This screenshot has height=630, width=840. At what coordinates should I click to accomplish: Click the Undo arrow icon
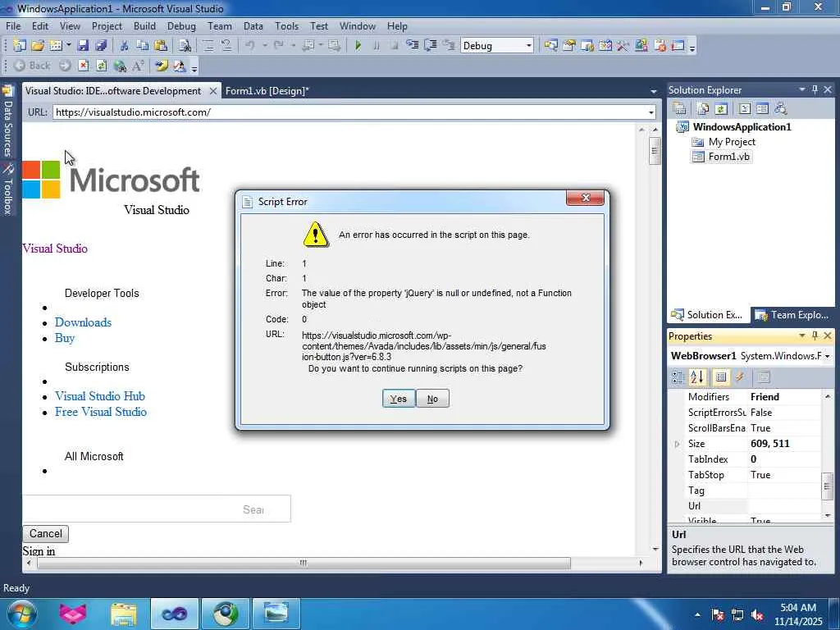pyautogui.click(x=249, y=46)
